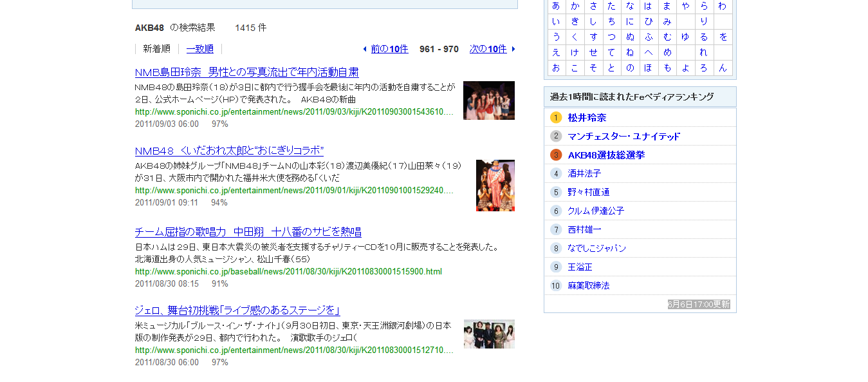The width and height of the screenshot is (868, 382).
Task: Select kana ね in the index grid
Action: click(x=630, y=52)
